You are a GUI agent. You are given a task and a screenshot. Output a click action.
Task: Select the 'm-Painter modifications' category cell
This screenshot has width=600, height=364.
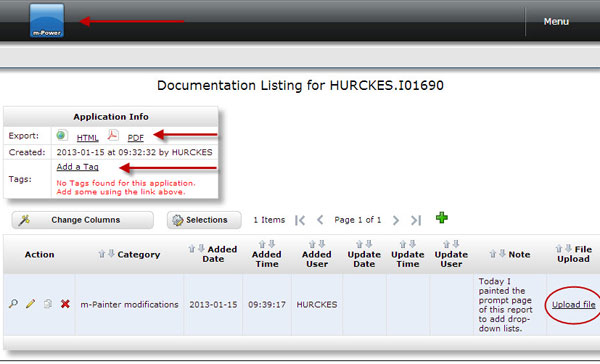tap(129, 305)
